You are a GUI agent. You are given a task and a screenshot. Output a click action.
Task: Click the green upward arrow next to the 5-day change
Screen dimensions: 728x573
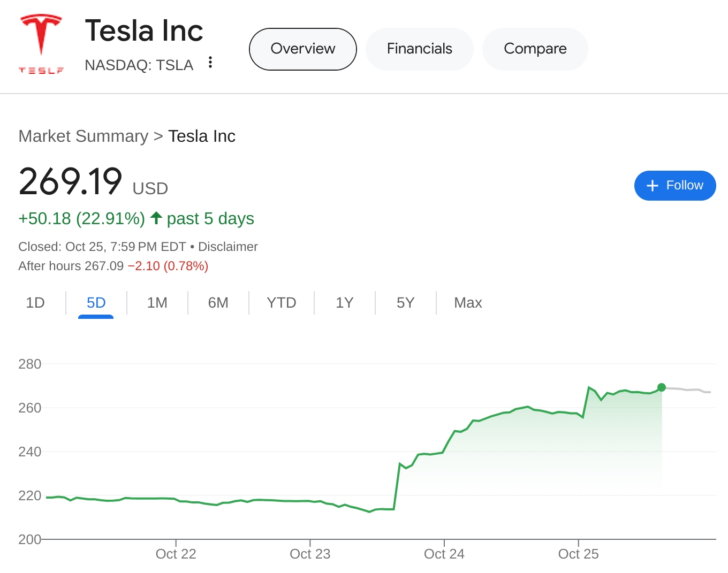point(155,218)
